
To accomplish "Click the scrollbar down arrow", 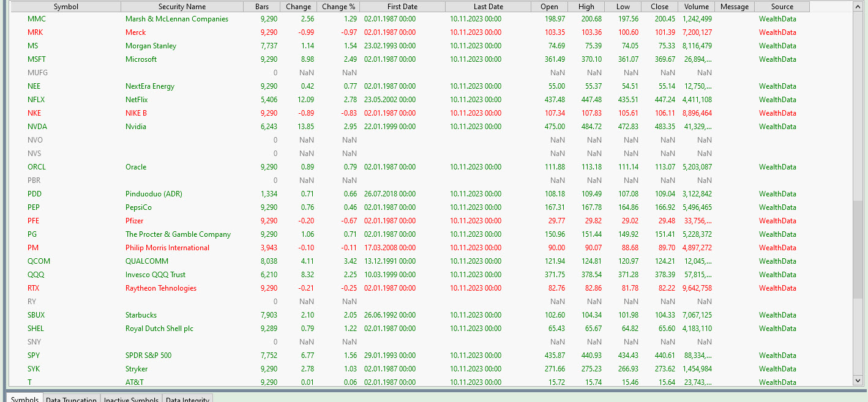I will pos(858,381).
